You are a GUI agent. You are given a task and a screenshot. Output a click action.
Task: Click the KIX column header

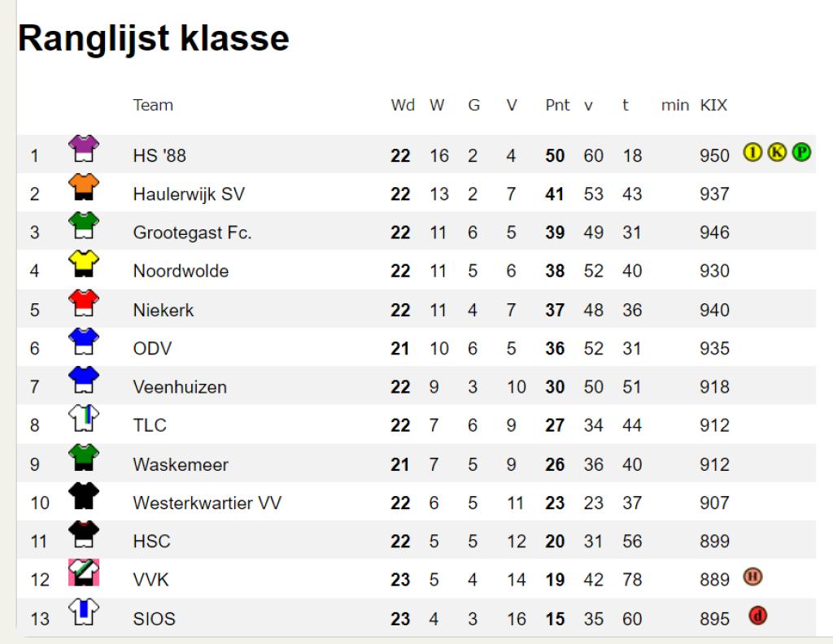click(713, 105)
